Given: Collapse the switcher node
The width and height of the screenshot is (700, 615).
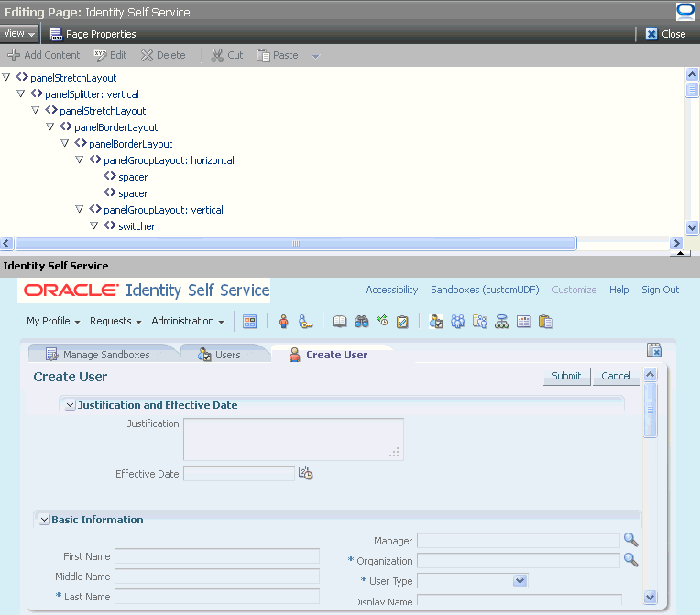Looking at the screenshot, I should tap(94, 226).
